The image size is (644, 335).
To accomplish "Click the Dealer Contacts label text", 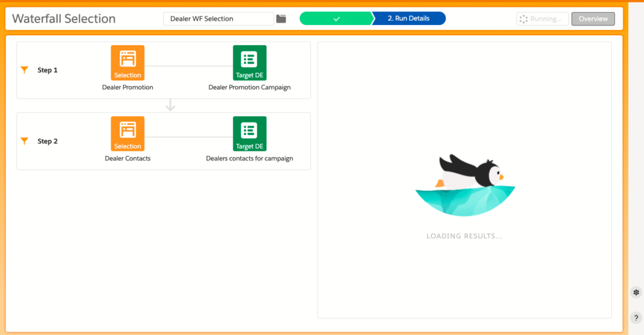I will (128, 158).
